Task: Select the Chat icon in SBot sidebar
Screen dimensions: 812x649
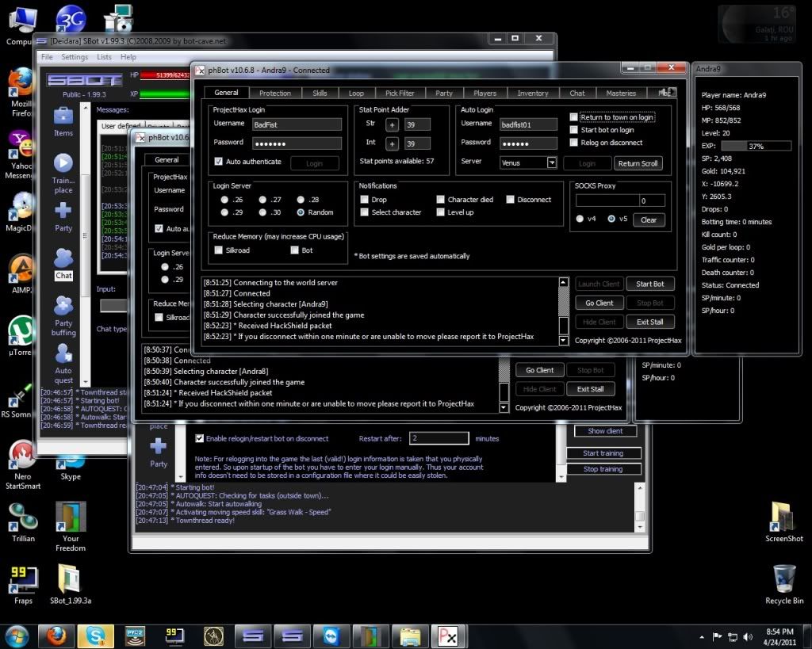Action: coord(63,259)
